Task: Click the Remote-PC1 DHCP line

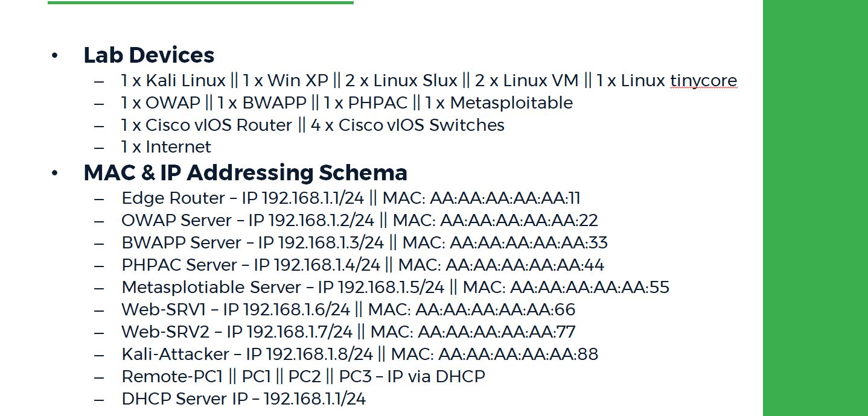Action: point(303,377)
